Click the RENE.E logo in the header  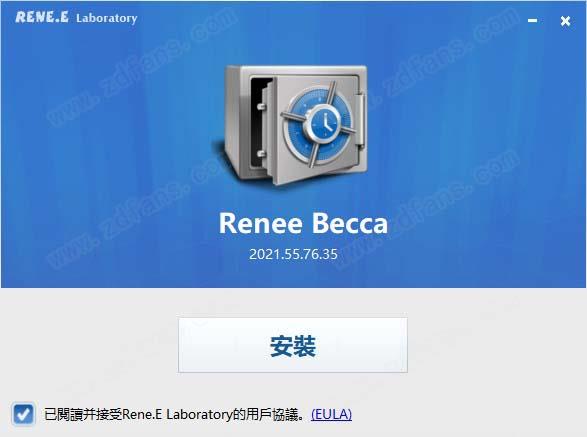click(x=42, y=17)
